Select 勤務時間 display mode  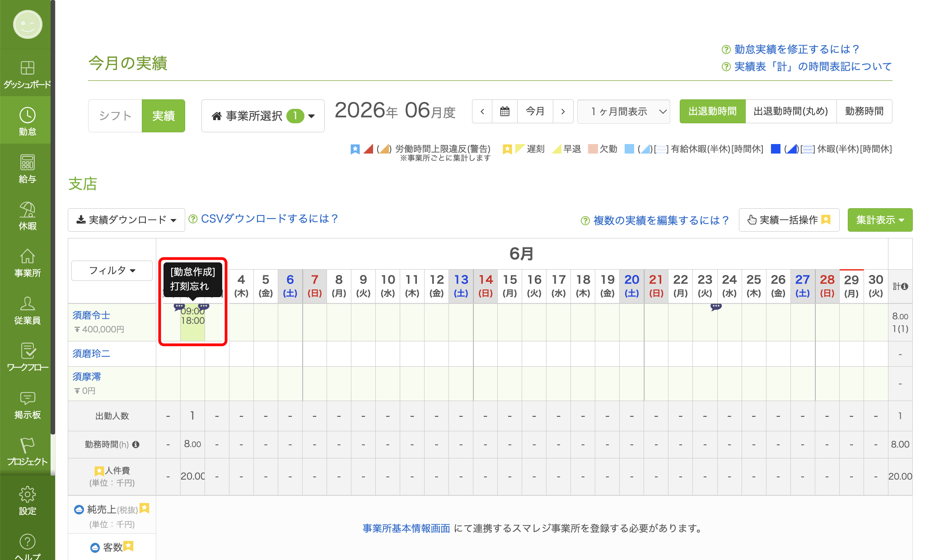(x=864, y=112)
